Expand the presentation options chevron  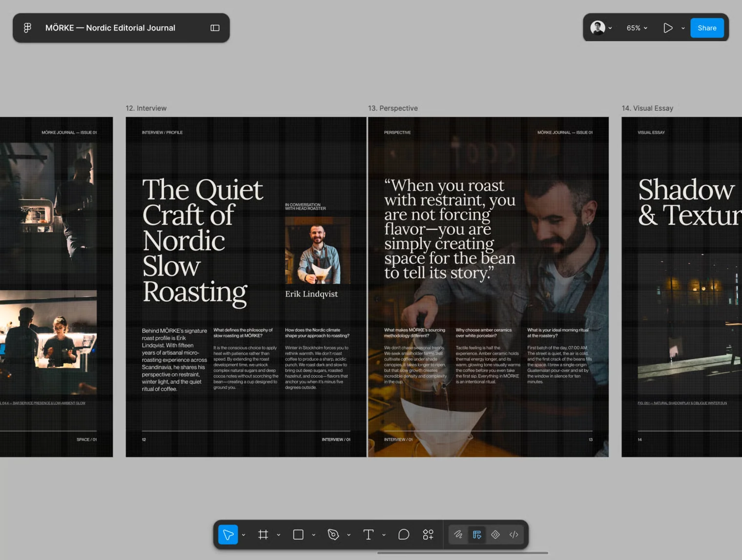pos(683,28)
